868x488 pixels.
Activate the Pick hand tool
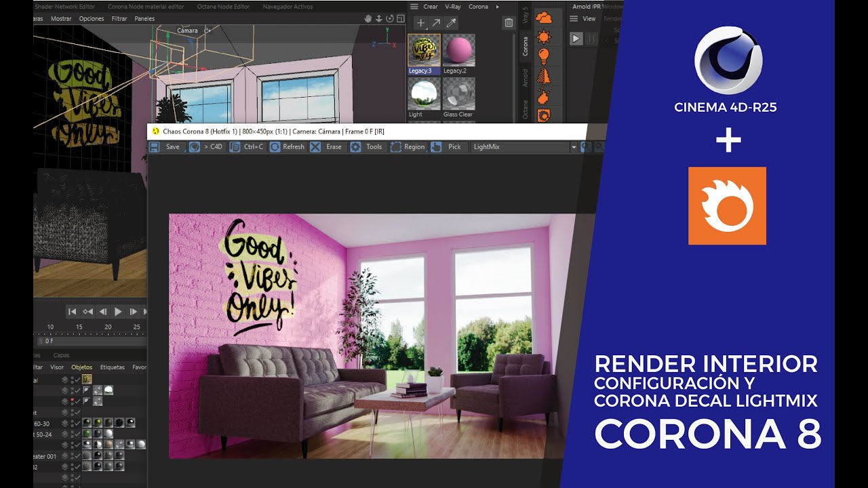pyautogui.click(x=436, y=146)
